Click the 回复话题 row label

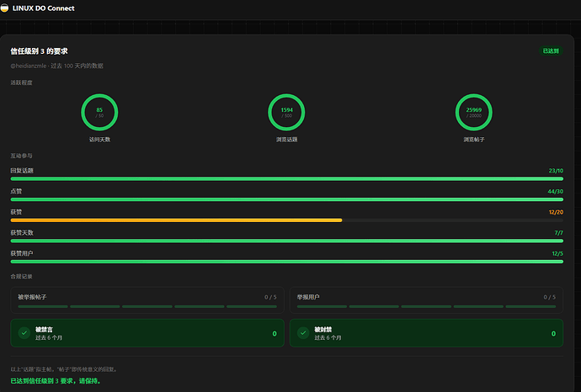pyautogui.click(x=22, y=171)
